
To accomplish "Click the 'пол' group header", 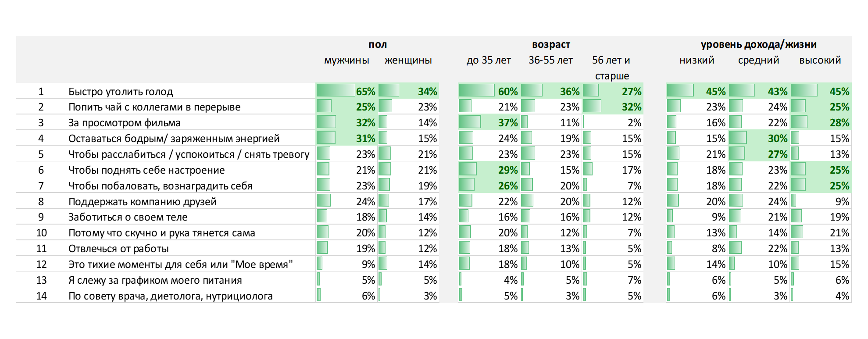I will (378, 44).
